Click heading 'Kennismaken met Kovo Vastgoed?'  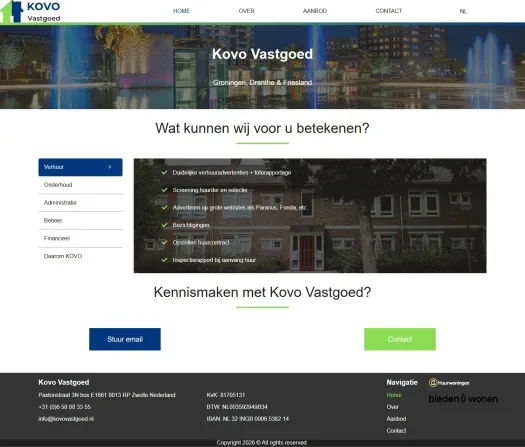tap(262, 292)
